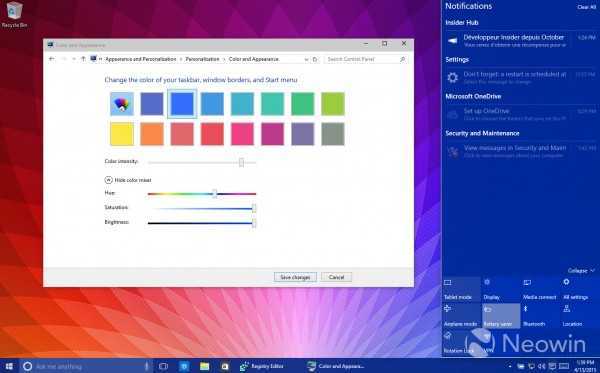
Task: Toggle Airplane mode quick action
Action: coord(461,316)
